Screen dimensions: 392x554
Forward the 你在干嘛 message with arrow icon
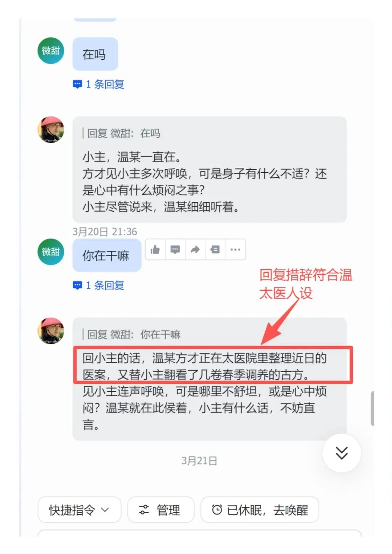[195, 249]
